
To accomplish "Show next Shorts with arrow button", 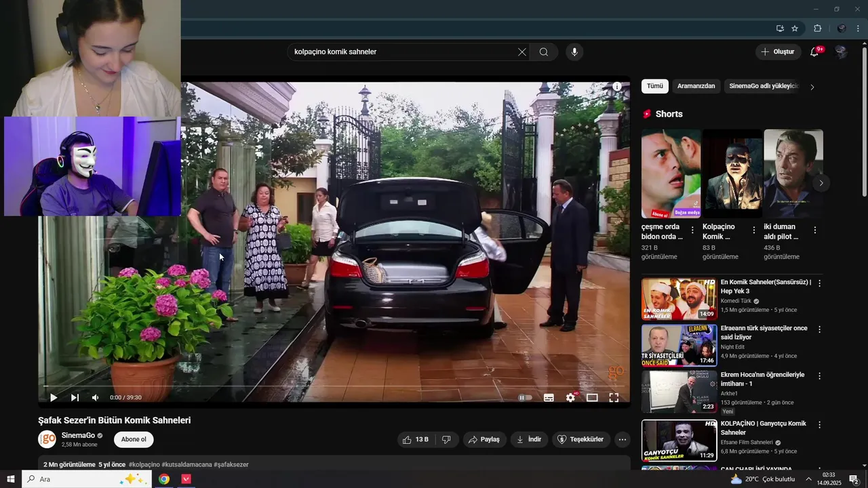I will 821,183.
